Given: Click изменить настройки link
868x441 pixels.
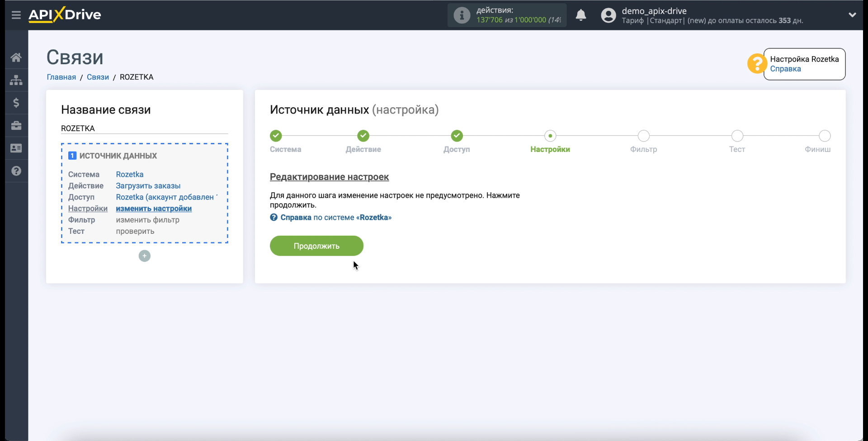Looking at the screenshot, I should click(154, 209).
